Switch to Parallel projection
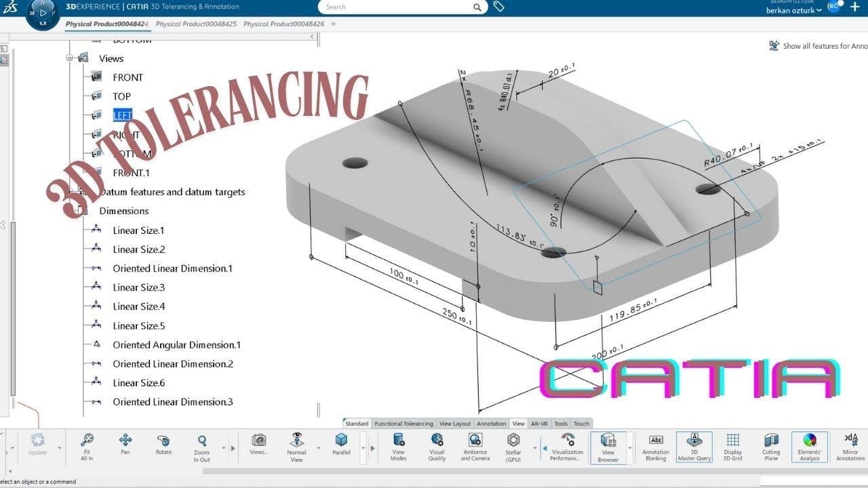 tap(341, 445)
